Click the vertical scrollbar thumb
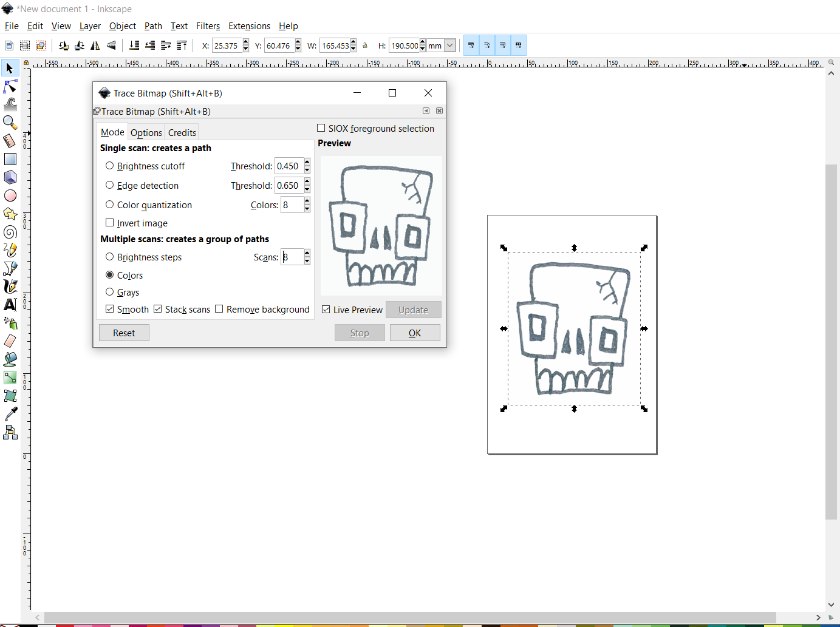Screen dimensions: 840x627 pos(831,342)
